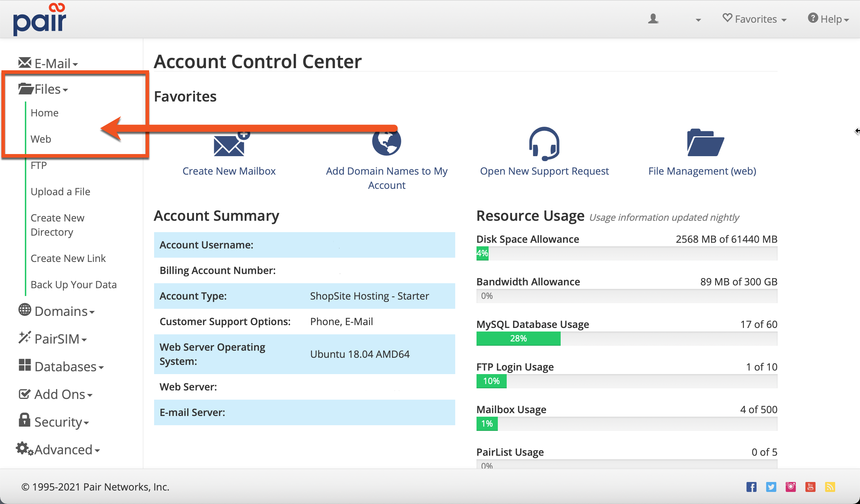Click the Instagram footer icon
The image size is (860, 504).
pyautogui.click(x=791, y=487)
